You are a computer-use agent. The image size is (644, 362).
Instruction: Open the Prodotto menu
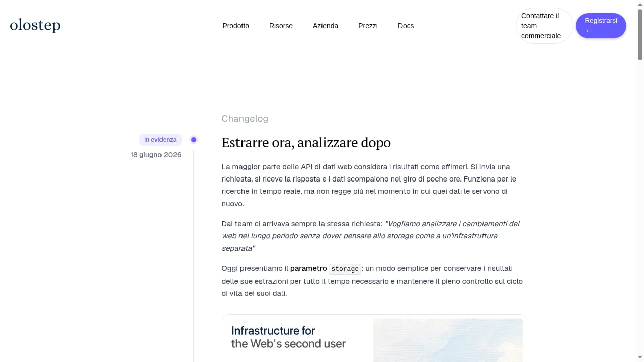[x=235, y=26]
